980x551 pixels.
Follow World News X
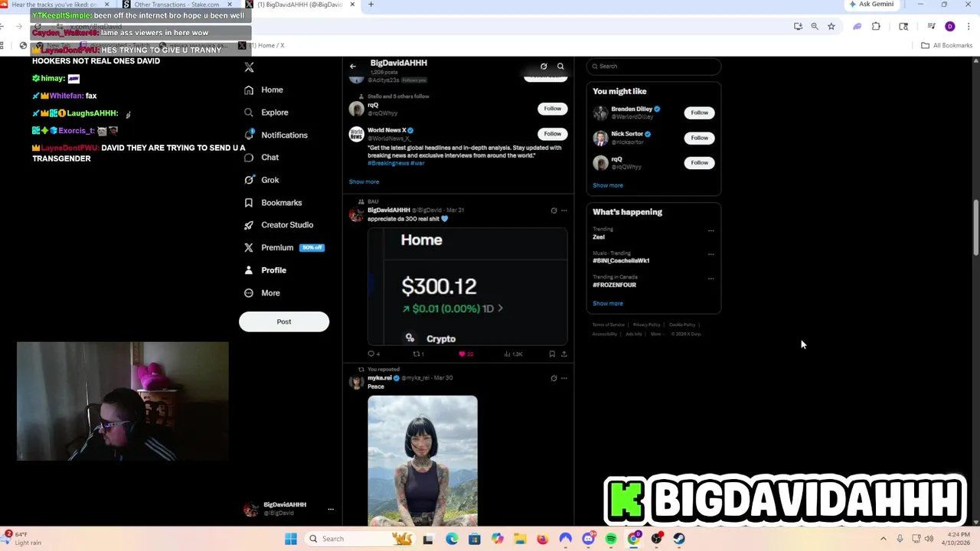tap(552, 134)
